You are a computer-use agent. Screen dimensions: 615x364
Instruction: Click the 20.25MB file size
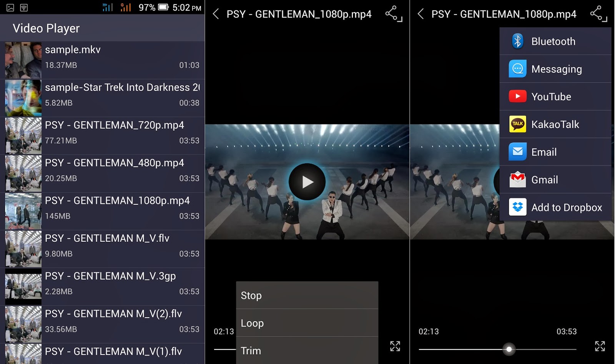click(x=61, y=178)
